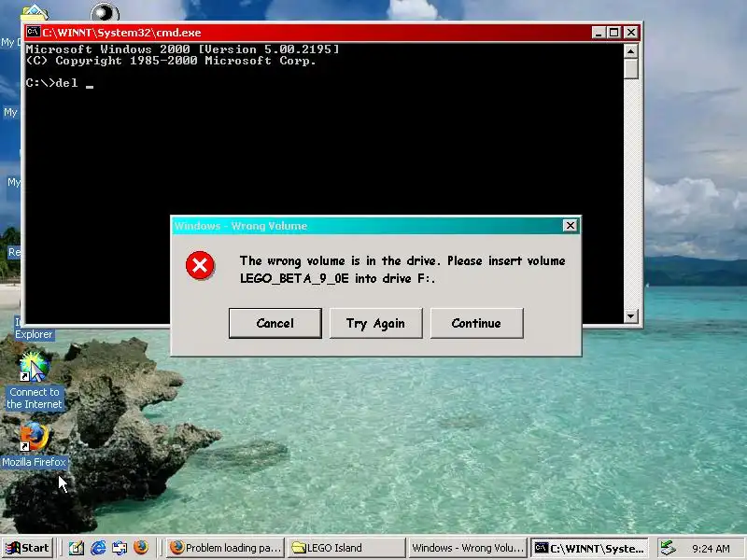Maximize the cmd.exe window
The width and height of the screenshot is (747, 560).
613,33
